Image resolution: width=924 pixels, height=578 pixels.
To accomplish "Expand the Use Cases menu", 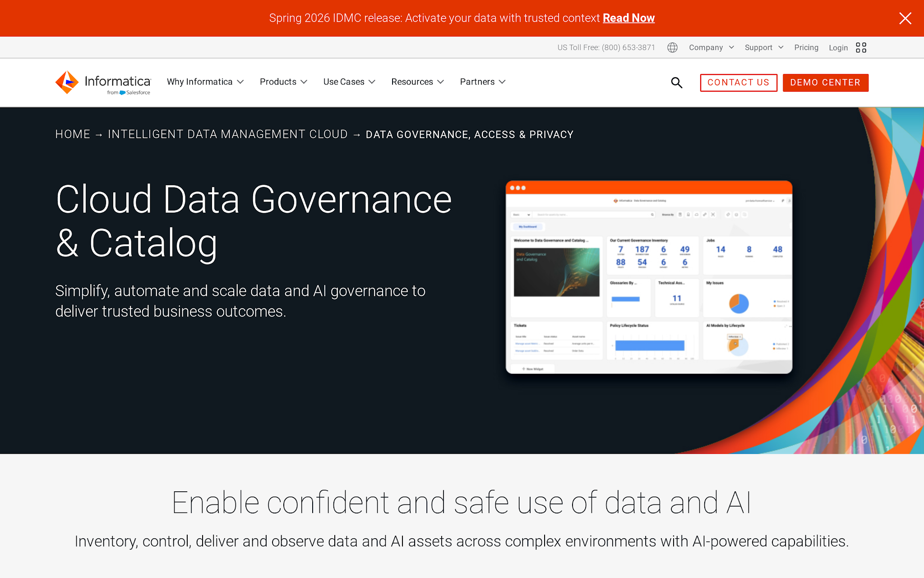I will tap(349, 82).
